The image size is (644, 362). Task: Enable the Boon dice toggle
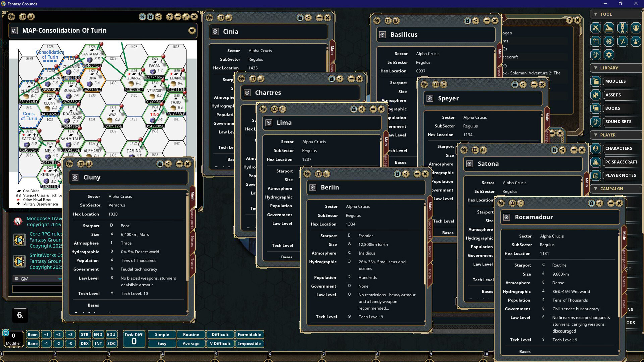[x=33, y=335]
